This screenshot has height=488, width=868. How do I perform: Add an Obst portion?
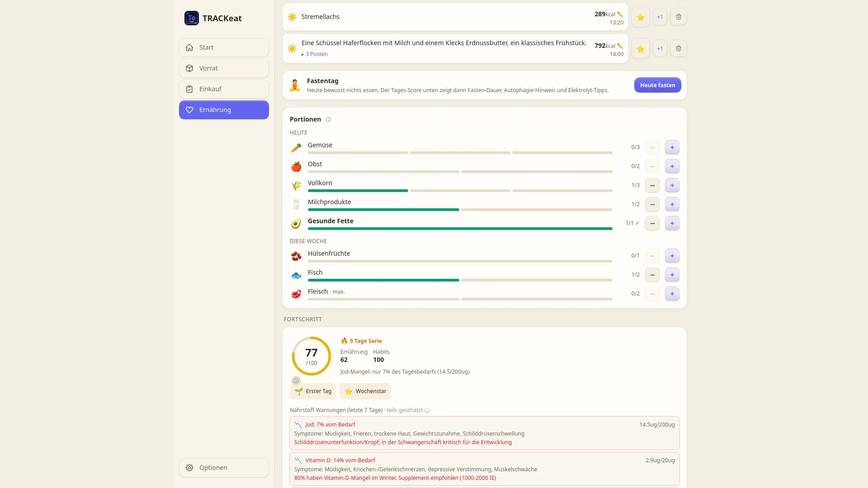coord(672,166)
